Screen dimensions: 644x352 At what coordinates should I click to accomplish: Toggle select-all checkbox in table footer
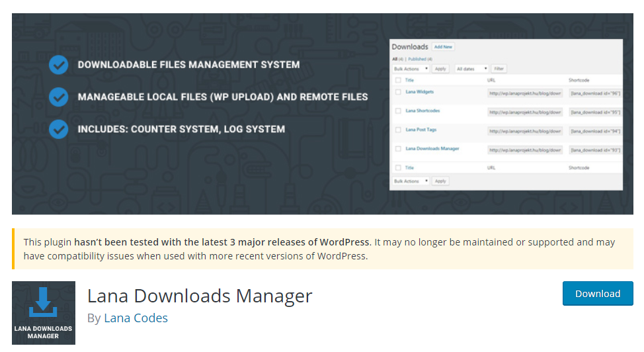398,168
